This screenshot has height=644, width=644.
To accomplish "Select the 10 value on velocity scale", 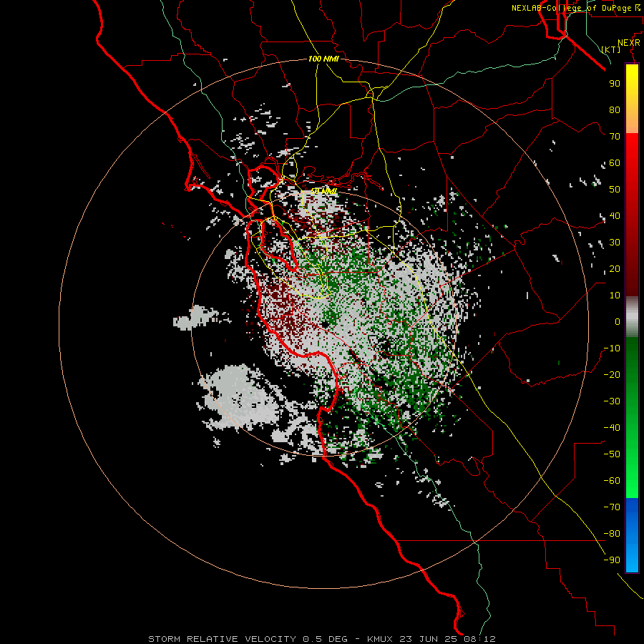I will click(615, 296).
